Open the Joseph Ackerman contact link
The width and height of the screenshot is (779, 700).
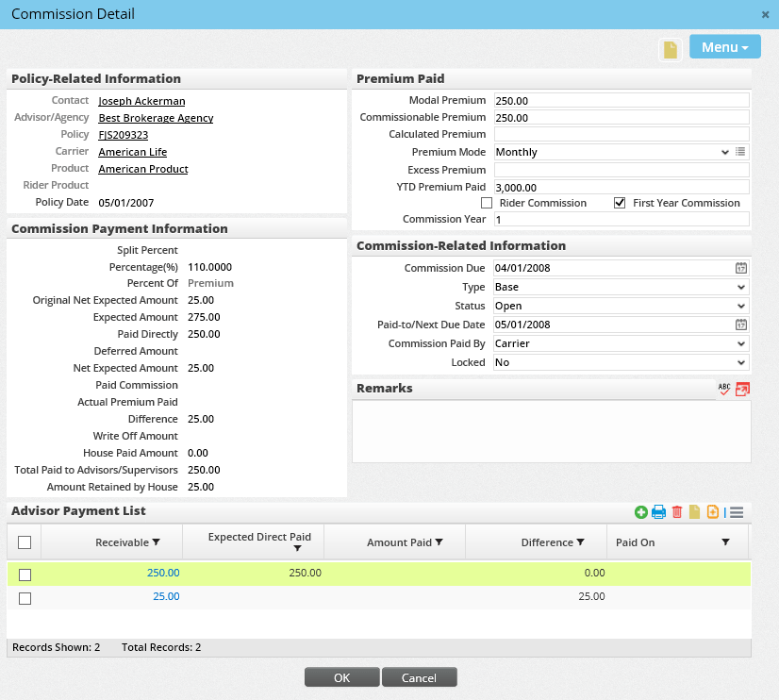coord(141,101)
